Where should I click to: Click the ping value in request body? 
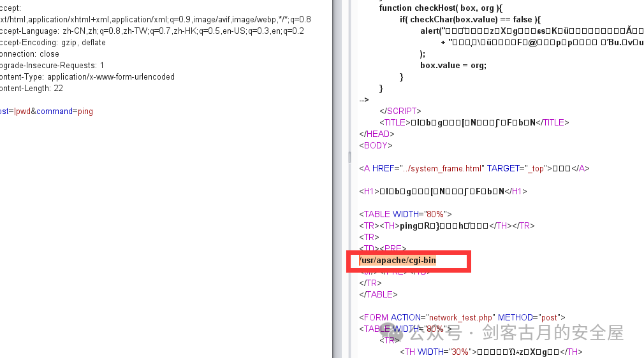[85, 111]
